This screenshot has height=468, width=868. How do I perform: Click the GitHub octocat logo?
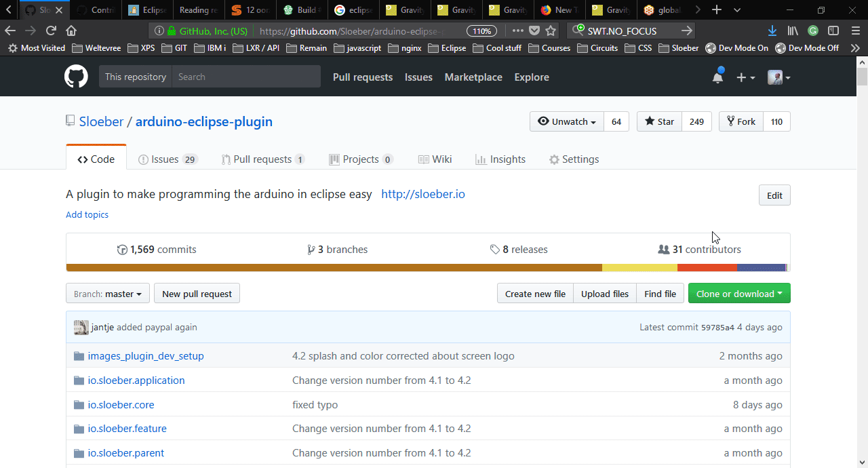[76, 77]
